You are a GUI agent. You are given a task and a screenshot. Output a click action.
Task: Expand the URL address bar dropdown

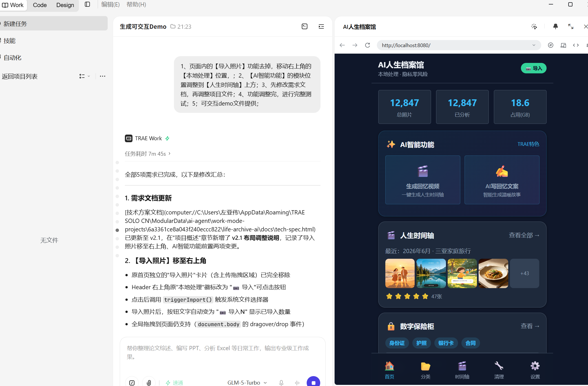[x=534, y=45]
